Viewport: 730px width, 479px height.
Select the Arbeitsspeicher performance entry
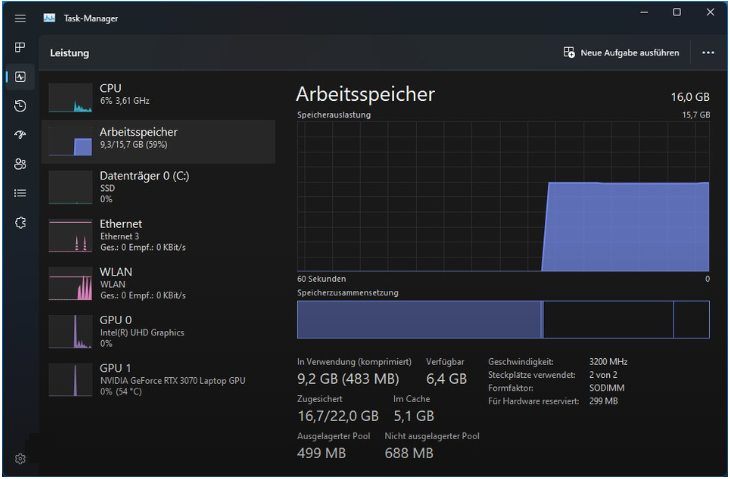point(158,142)
